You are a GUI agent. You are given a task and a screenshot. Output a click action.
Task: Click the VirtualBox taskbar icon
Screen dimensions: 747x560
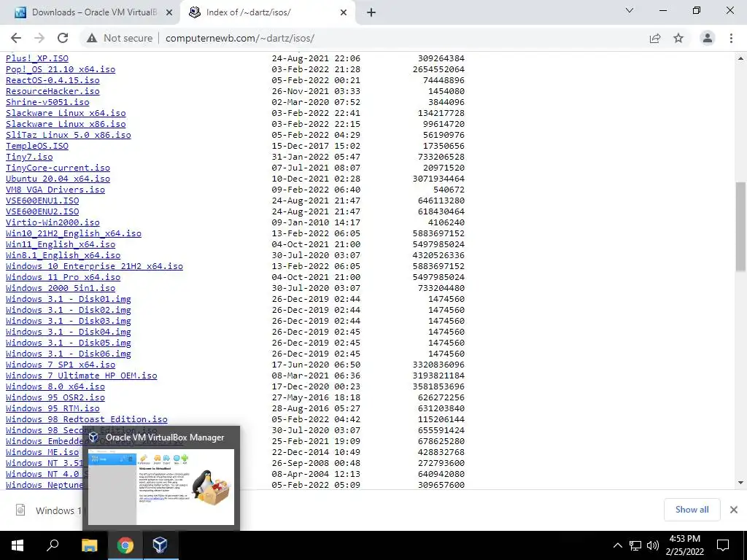pyautogui.click(x=160, y=545)
